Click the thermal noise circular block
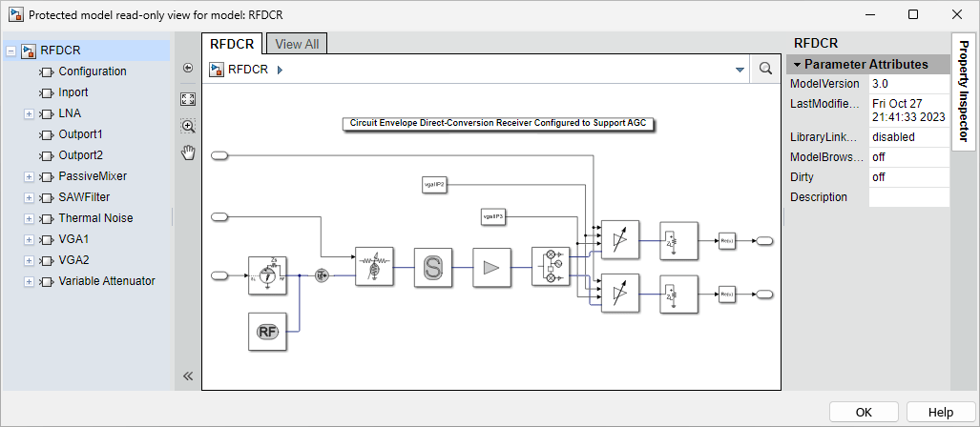Image resolution: width=980 pixels, height=427 pixels. pos(322,275)
